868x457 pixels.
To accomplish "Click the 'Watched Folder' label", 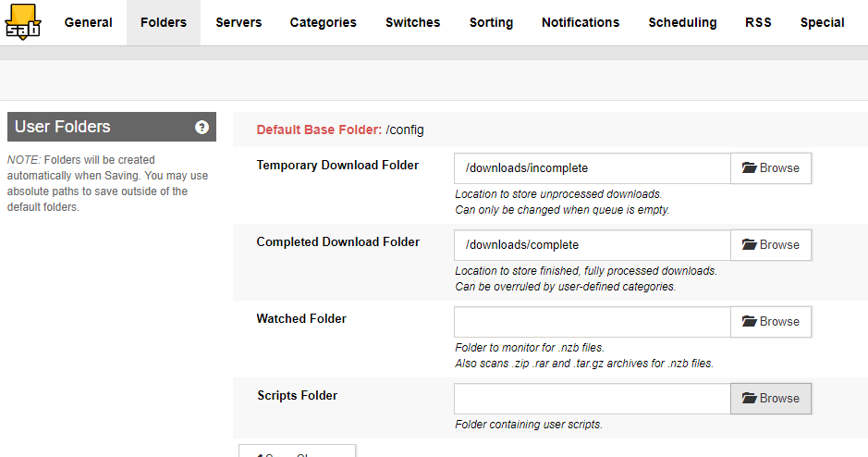I will click(x=301, y=318).
